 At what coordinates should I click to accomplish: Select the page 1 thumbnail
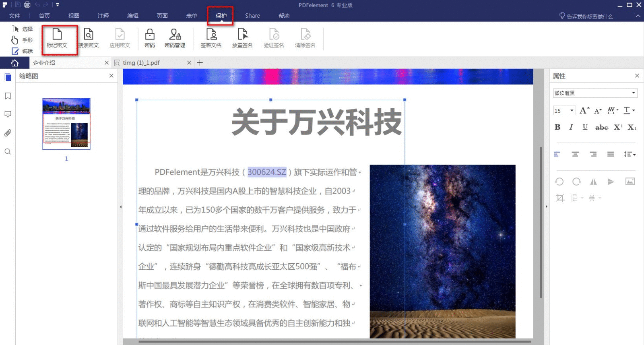[x=66, y=124]
